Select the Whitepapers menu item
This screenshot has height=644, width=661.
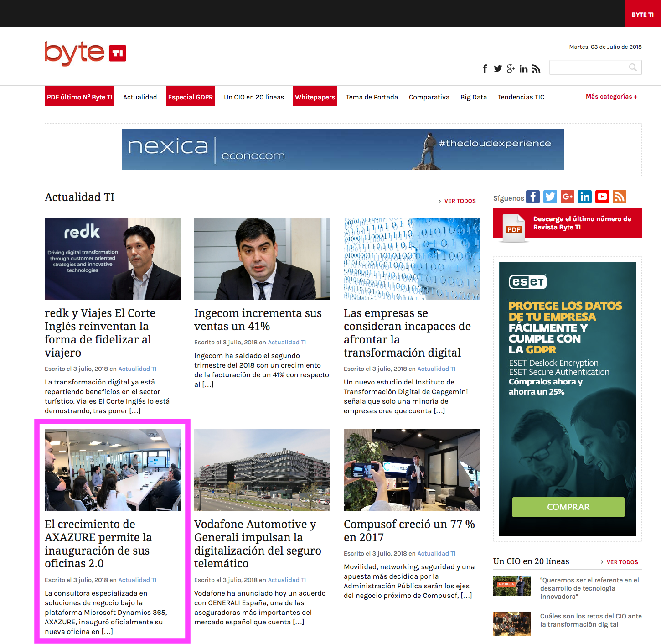point(315,96)
